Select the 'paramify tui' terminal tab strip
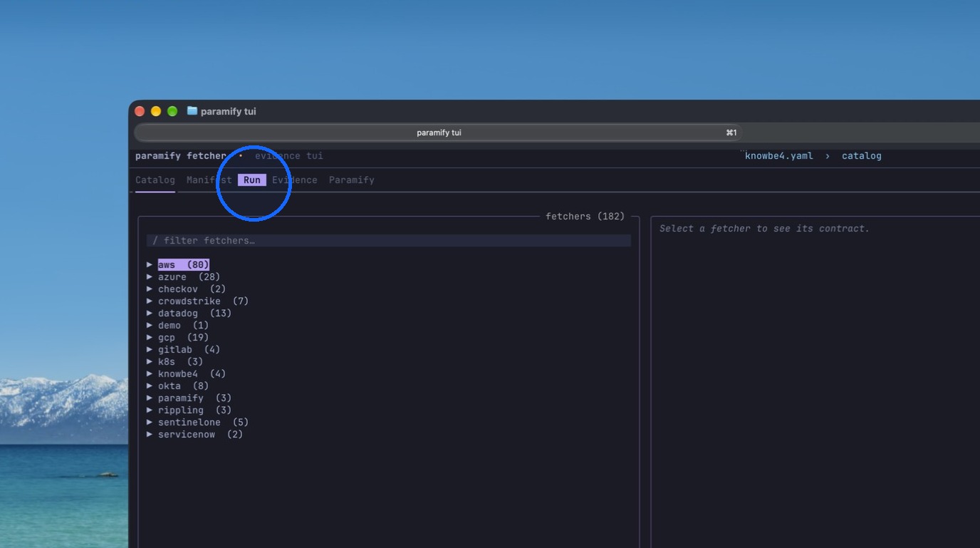The width and height of the screenshot is (980, 548). pyautogui.click(x=438, y=133)
